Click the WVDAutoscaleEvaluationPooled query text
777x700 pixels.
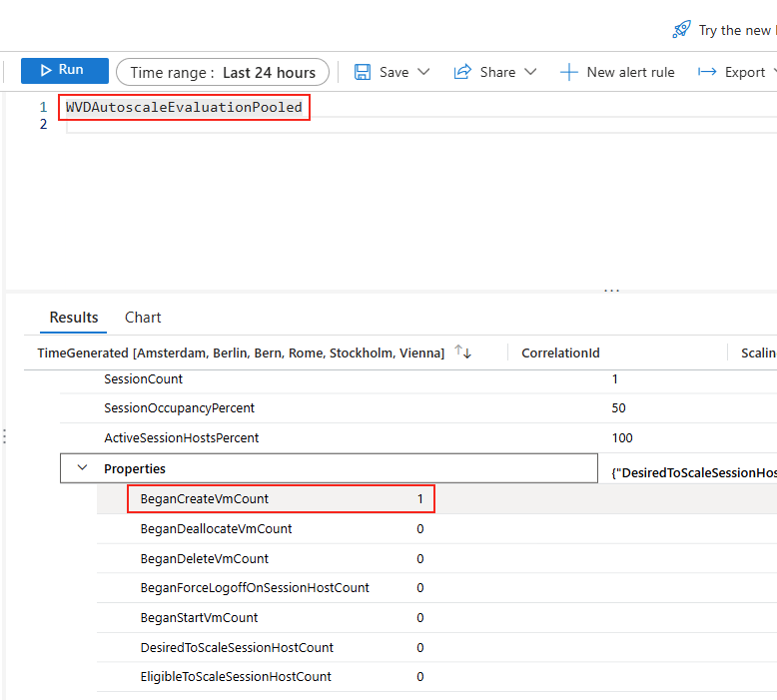coord(184,107)
